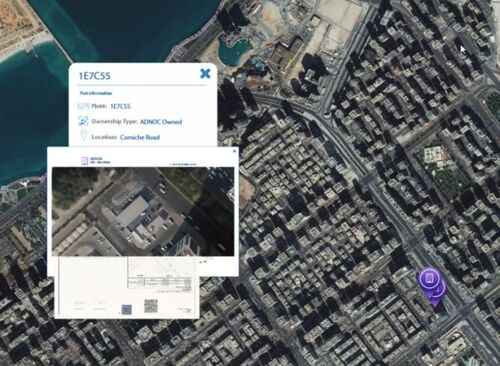Open the site plan document thumbnail
This screenshot has height=366, width=500.
pos(127,288)
